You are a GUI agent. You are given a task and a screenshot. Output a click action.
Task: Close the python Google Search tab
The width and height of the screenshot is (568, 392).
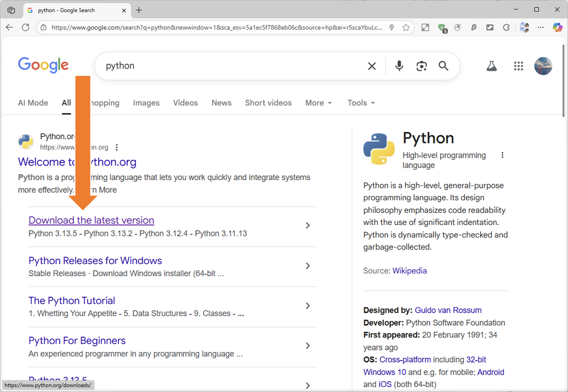pyautogui.click(x=124, y=10)
